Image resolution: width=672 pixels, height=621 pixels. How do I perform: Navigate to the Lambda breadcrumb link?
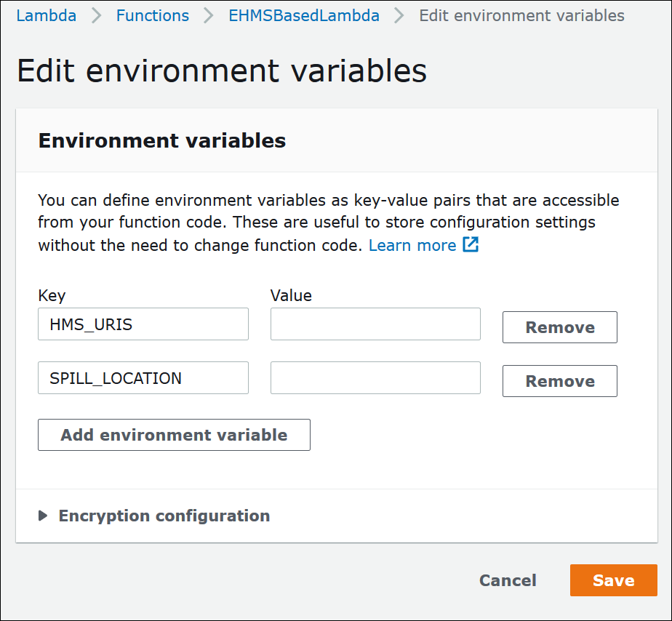pos(46,15)
